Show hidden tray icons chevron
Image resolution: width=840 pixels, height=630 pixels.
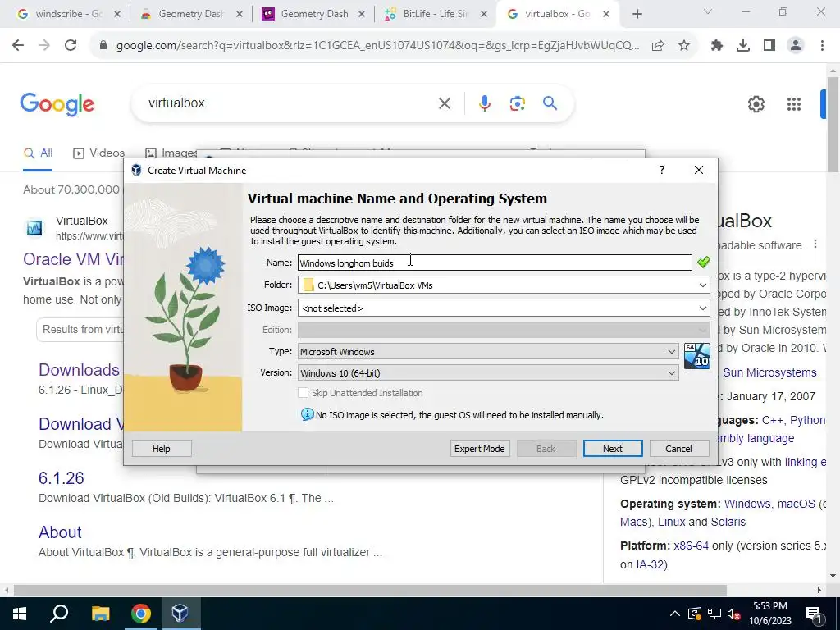(675, 614)
